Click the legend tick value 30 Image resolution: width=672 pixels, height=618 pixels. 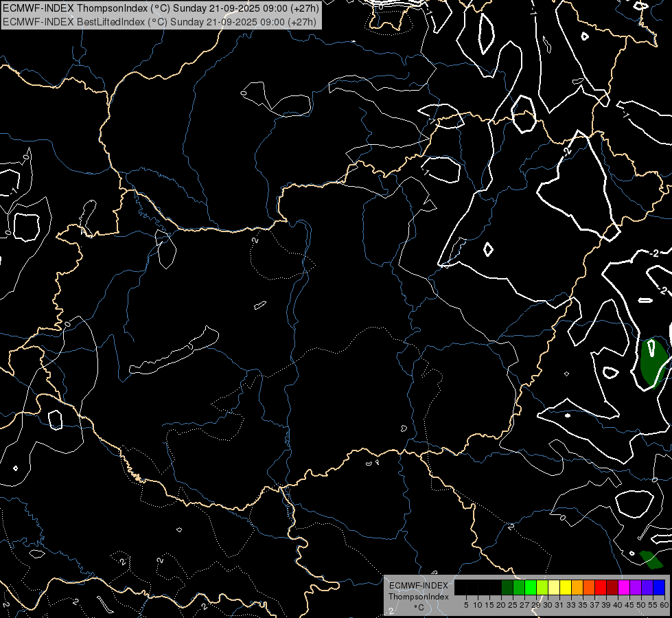[x=548, y=605]
